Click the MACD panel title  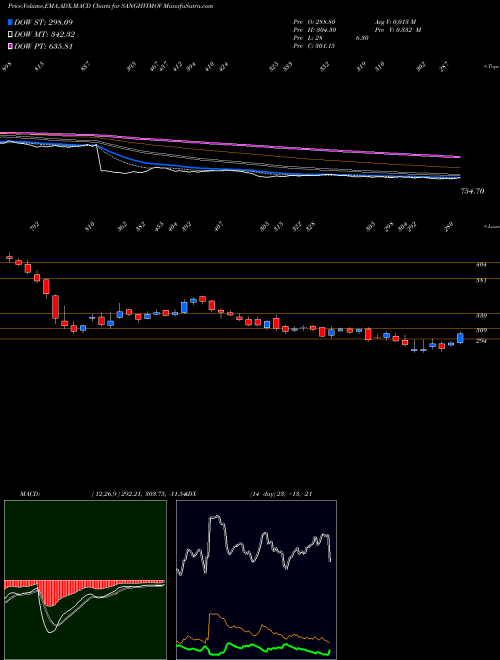tap(29, 494)
